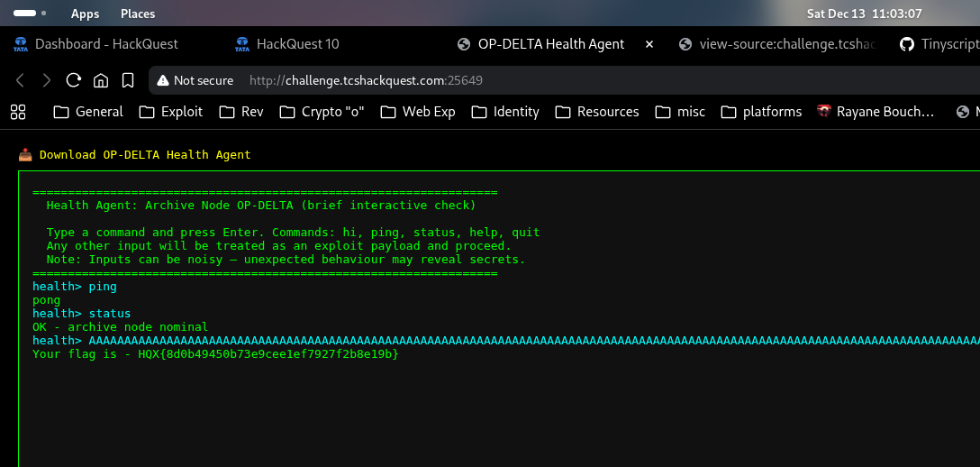
Task: Open the home page icon
Action: (101, 80)
